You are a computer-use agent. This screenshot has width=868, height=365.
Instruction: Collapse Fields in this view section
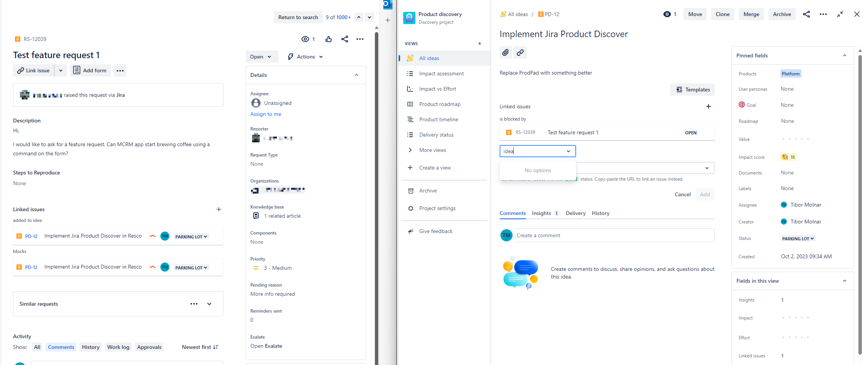[x=845, y=281]
